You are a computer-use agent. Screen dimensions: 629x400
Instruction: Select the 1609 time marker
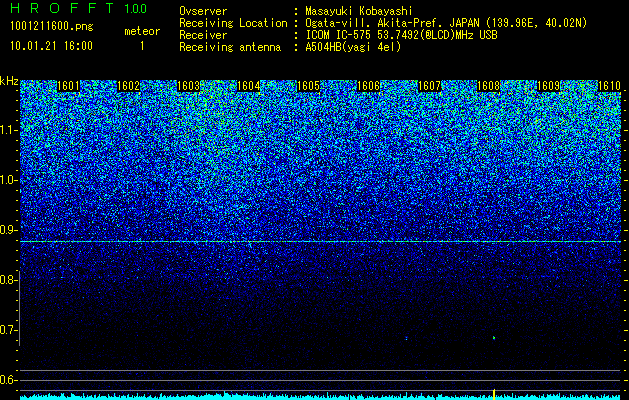coord(548,86)
